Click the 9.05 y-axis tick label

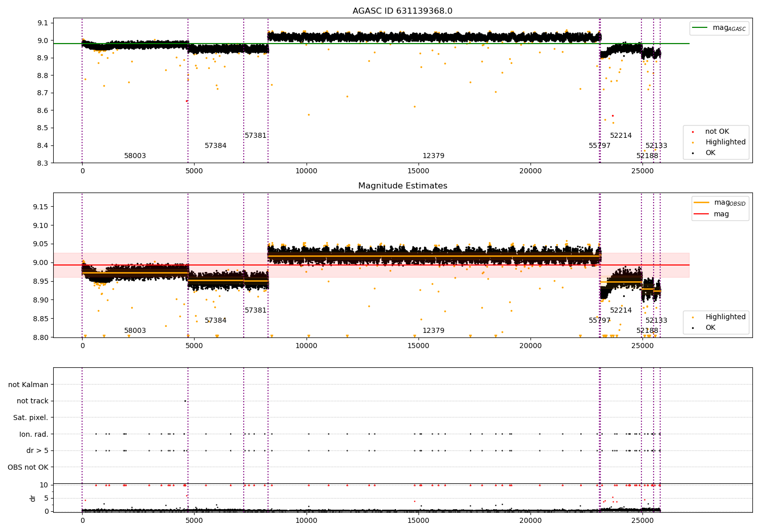click(41, 244)
